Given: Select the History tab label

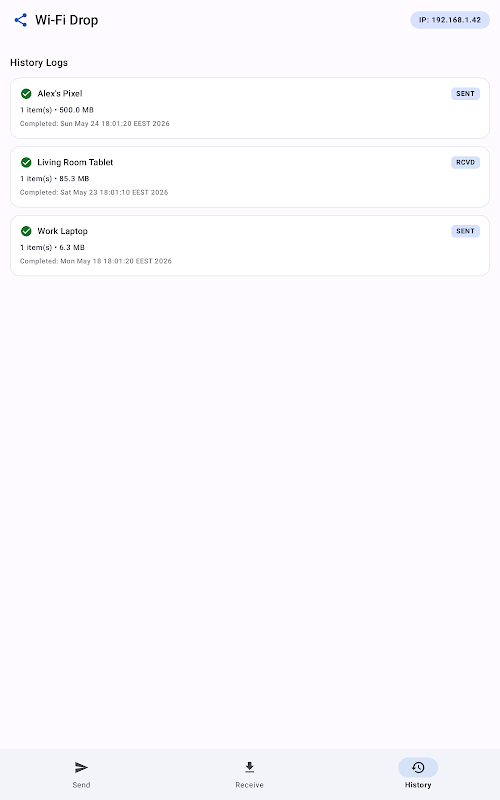Looking at the screenshot, I should pyautogui.click(x=418, y=785).
